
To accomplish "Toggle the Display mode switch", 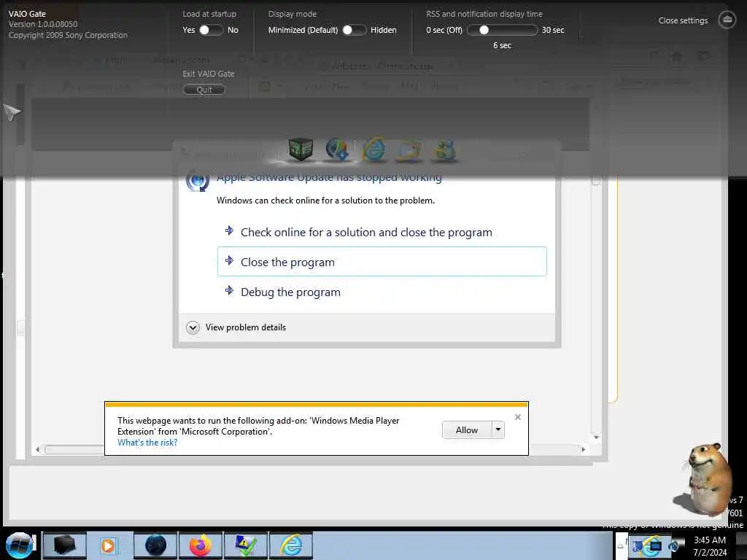I will coord(354,30).
